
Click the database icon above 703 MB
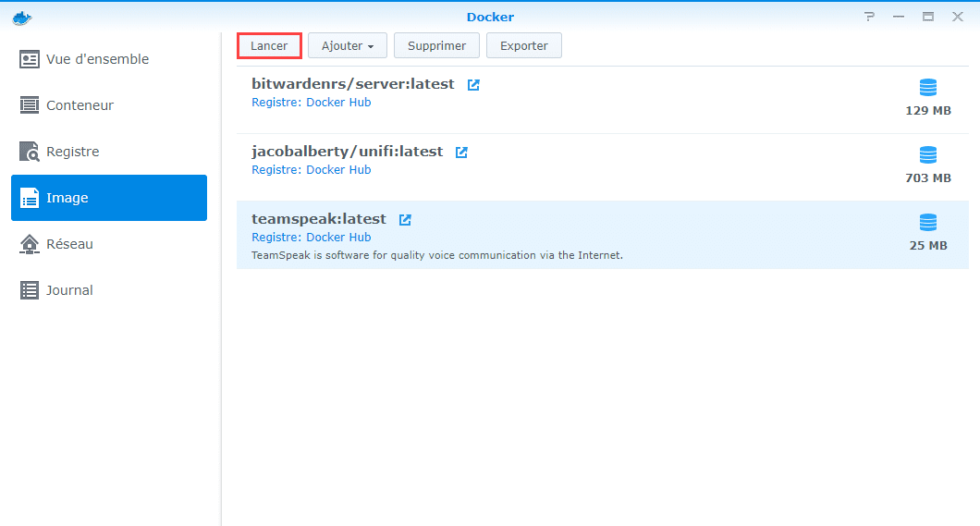pos(928,155)
